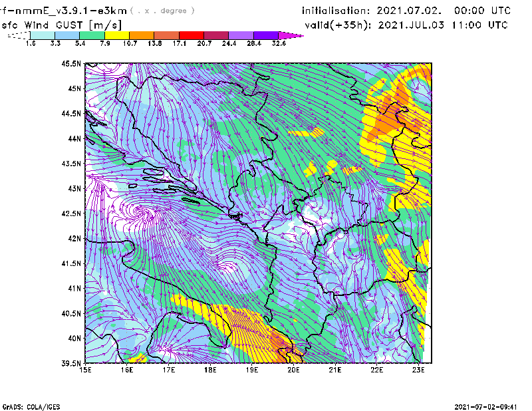Click the 43.5N latitude label
Viewport: 532px width, 411px height.
click(x=71, y=163)
